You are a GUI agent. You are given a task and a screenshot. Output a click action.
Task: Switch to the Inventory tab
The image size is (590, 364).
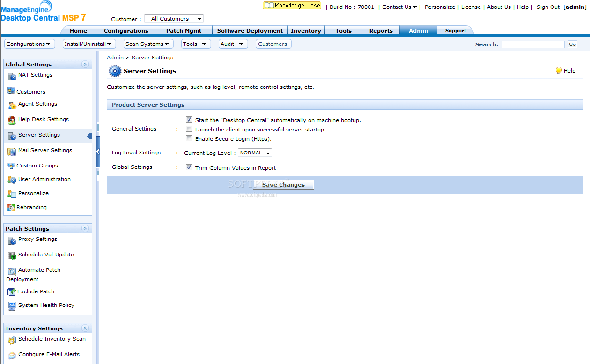coord(306,30)
